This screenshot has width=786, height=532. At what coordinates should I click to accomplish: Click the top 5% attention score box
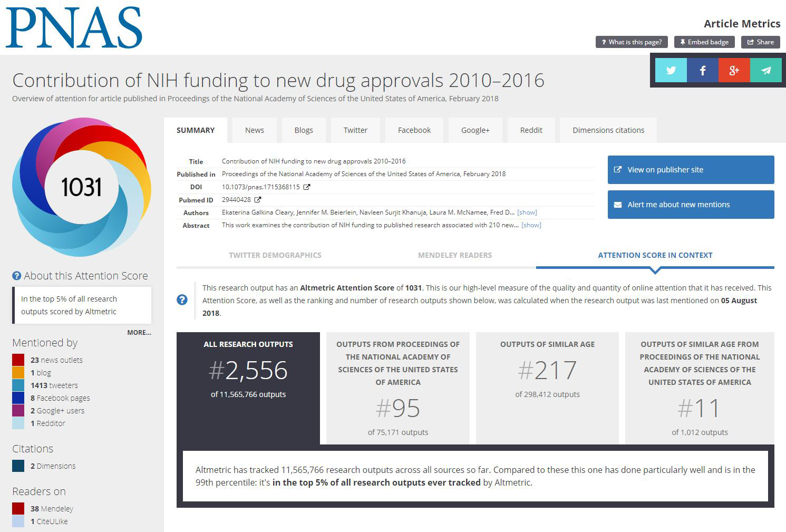coord(82,305)
